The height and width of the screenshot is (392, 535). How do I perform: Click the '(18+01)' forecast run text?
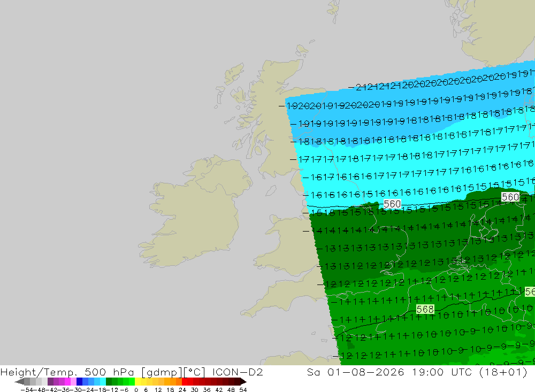coord(503,372)
